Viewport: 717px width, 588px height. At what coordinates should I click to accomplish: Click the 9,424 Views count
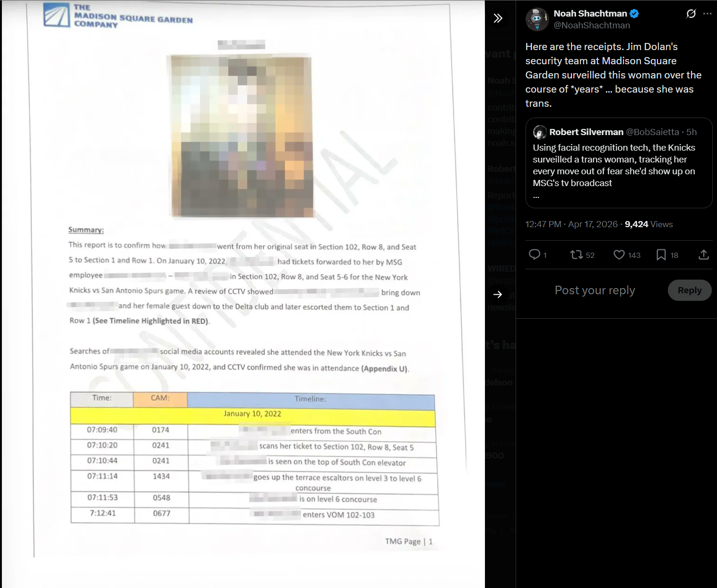click(x=648, y=224)
